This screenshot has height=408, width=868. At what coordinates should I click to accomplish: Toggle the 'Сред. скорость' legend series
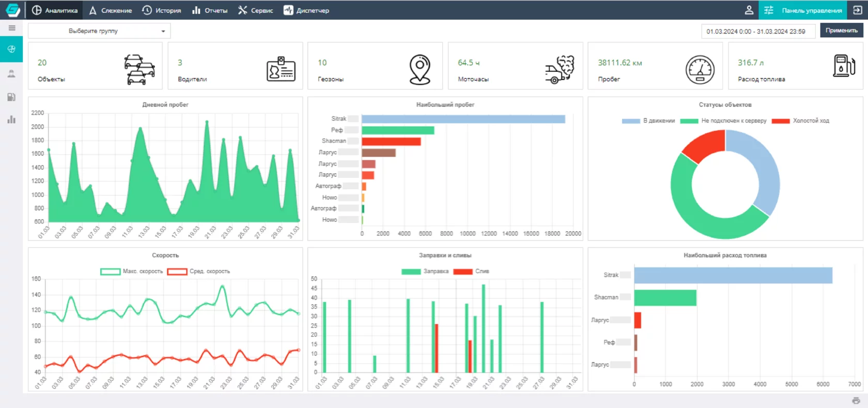tap(199, 271)
